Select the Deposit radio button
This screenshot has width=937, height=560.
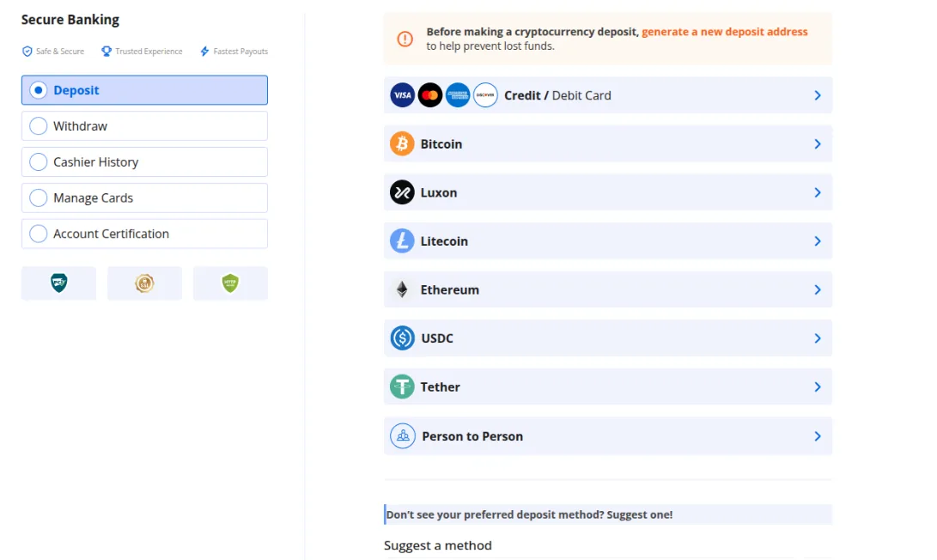[39, 90]
